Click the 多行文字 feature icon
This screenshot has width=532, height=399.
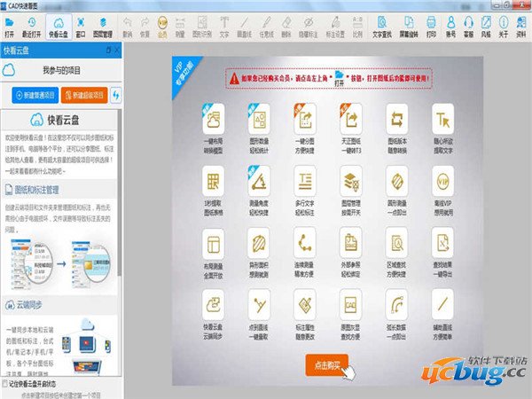click(x=305, y=181)
